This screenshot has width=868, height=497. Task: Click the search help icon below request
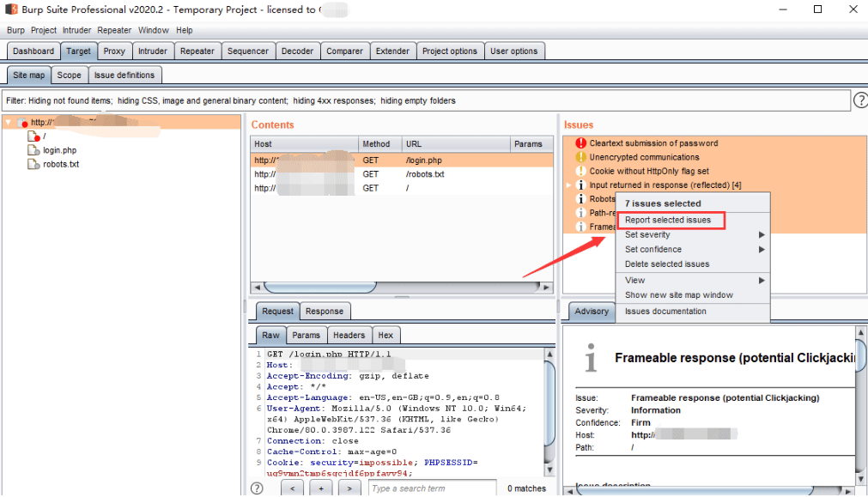pyautogui.click(x=257, y=488)
